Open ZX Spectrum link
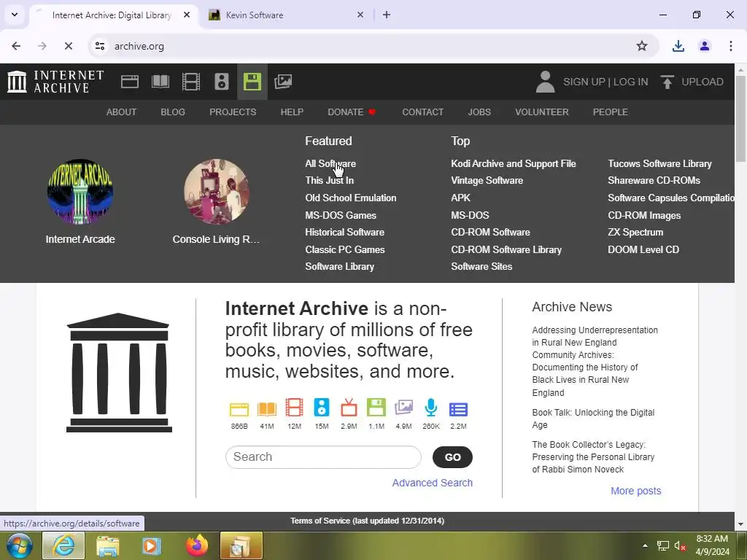Screen dimensions: 747x560 635,233
